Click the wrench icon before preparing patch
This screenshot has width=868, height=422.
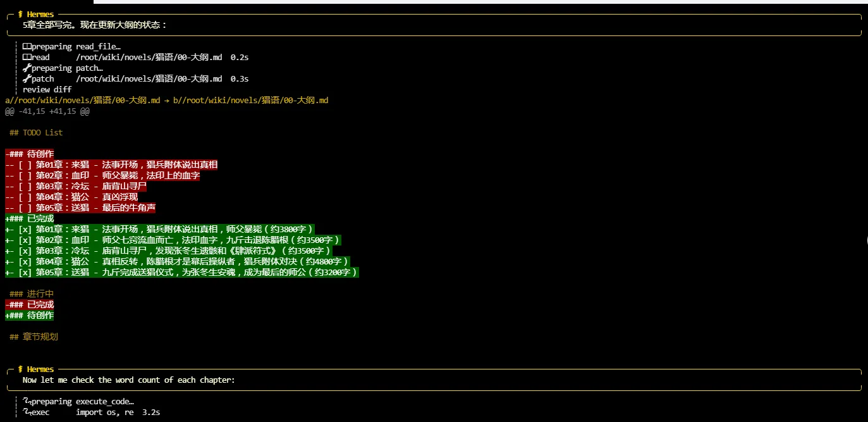click(x=27, y=68)
